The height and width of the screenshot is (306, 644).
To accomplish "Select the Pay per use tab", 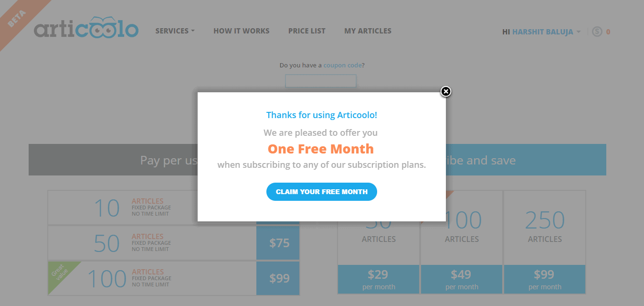I will coord(113,160).
